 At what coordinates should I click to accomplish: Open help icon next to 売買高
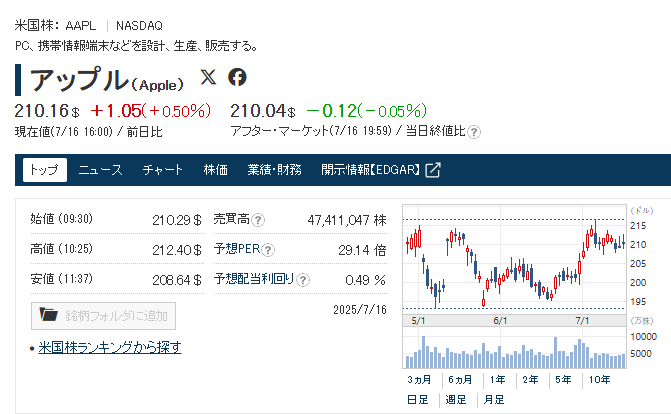click(x=258, y=220)
